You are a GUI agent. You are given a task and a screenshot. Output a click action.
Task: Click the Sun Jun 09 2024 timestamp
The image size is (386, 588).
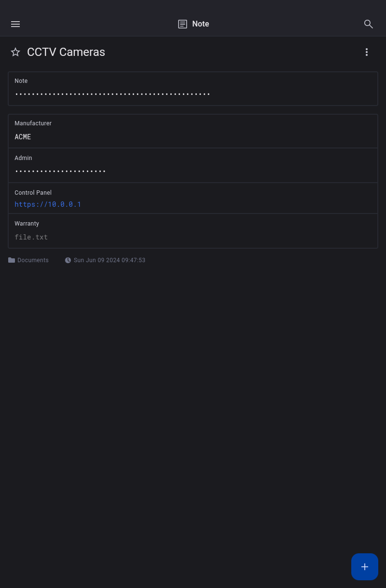pyautogui.click(x=110, y=260)
